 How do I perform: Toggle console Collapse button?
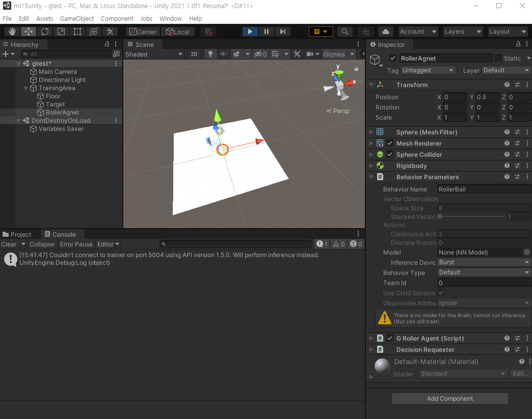point(42,244)
